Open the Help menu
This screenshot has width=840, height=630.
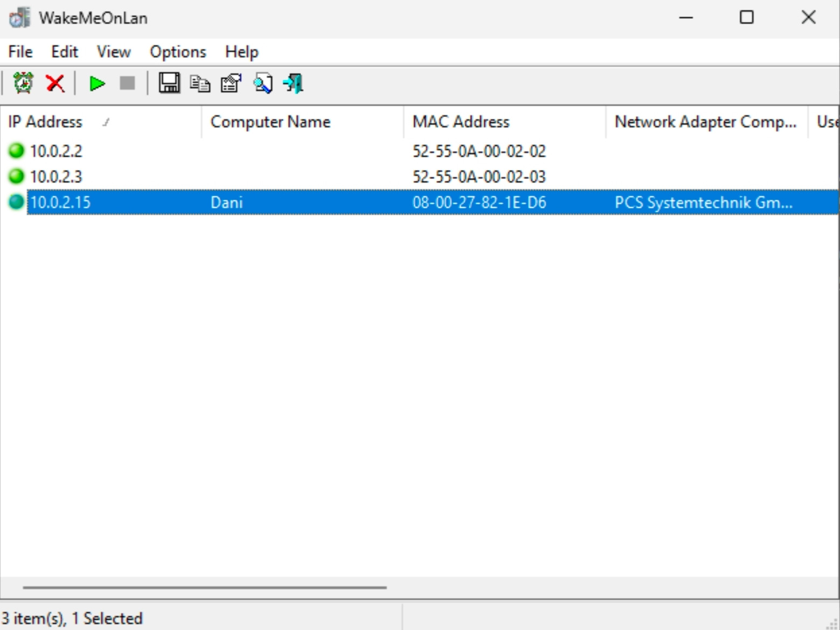pyautogui.click(x=242, y=52)
